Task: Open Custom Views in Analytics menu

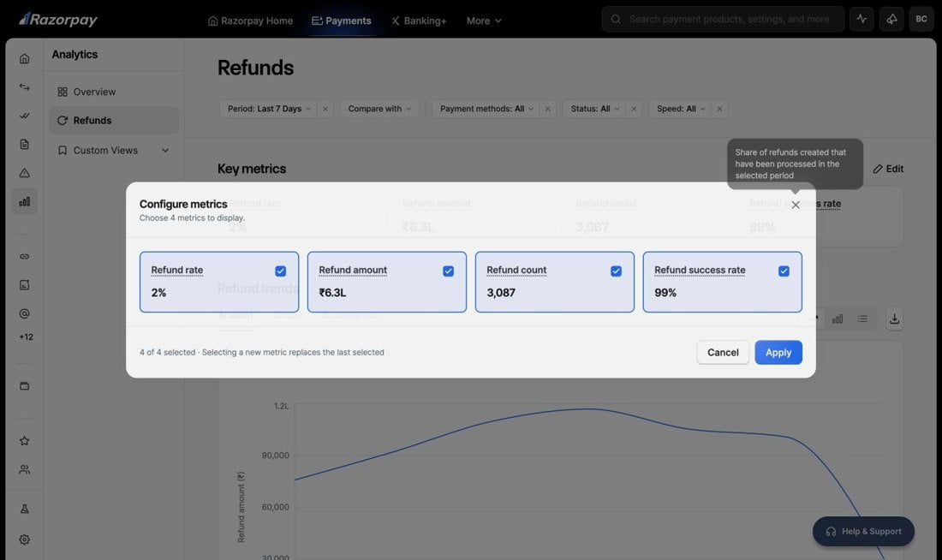Action: point(114,150)
